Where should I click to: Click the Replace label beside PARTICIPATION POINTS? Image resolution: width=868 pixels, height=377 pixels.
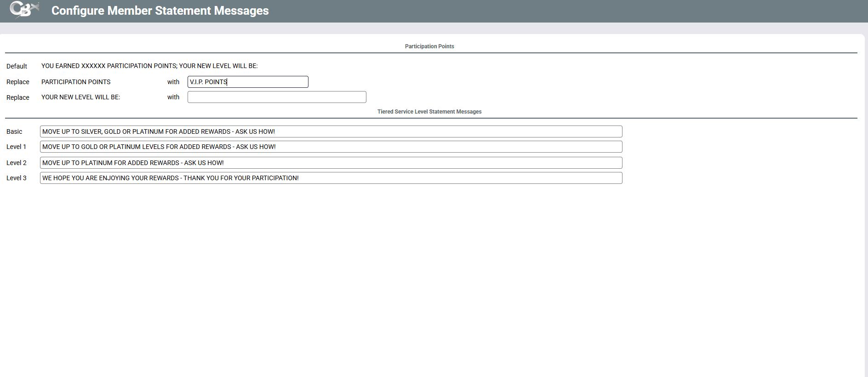[18, 82]
